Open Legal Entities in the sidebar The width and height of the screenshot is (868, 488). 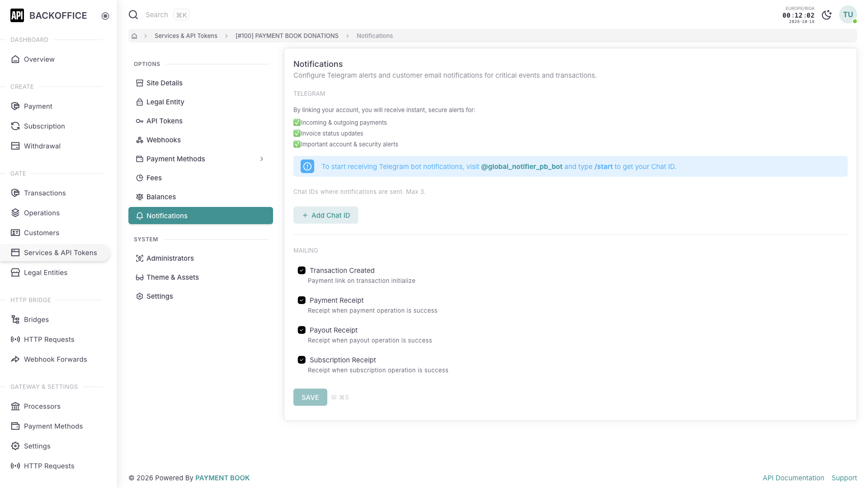pos(55,272)
